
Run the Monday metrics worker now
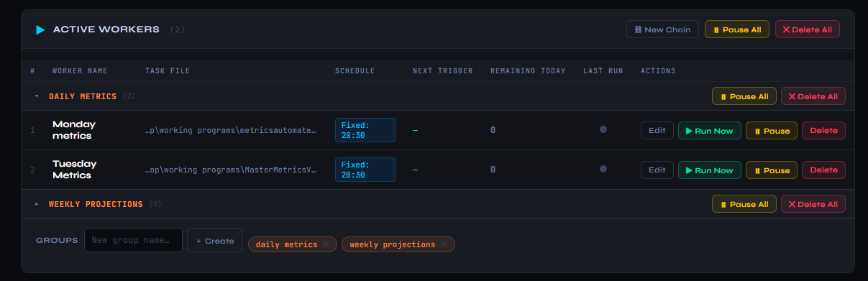pyautogui.click(x=710, y=130)
